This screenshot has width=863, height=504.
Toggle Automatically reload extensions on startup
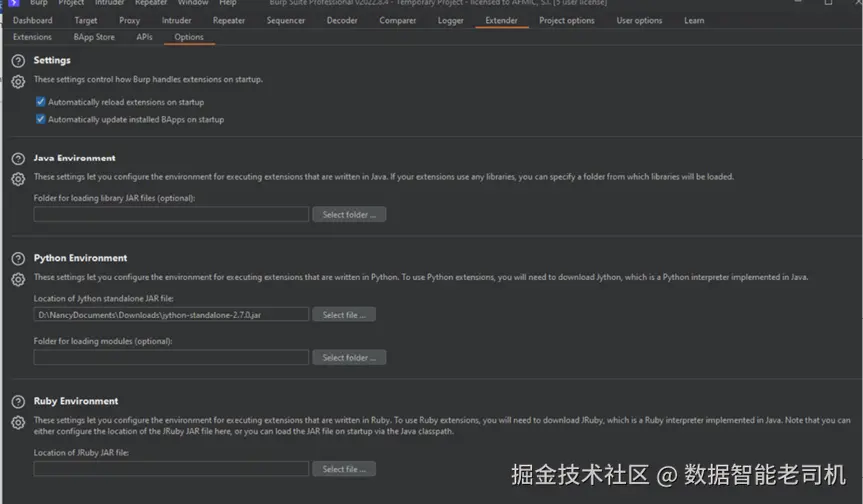40,102
